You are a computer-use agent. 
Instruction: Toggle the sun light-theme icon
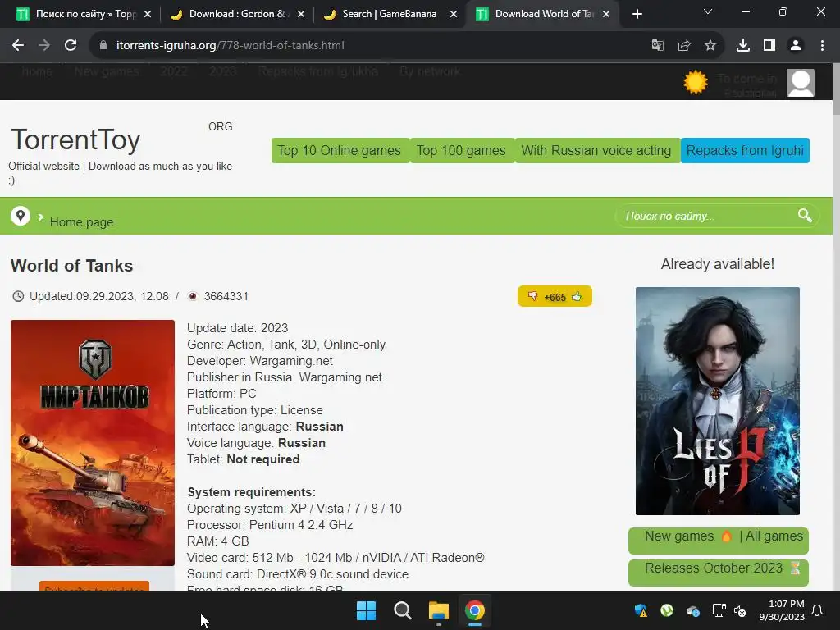696,83
